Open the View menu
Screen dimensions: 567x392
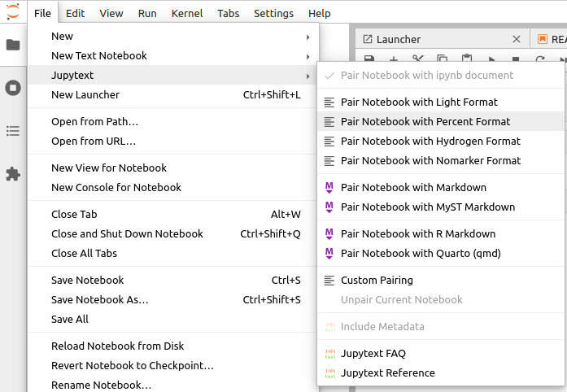tap(111, 13)
